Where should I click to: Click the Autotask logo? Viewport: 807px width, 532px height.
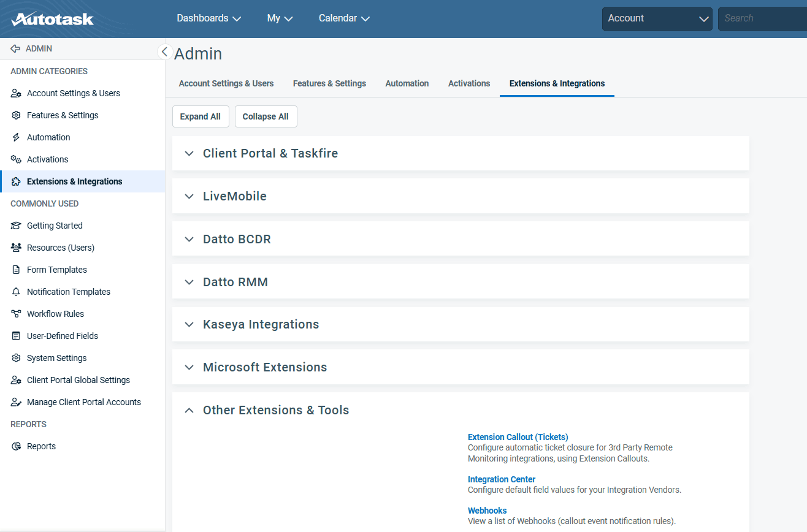(x=52, y=19)
